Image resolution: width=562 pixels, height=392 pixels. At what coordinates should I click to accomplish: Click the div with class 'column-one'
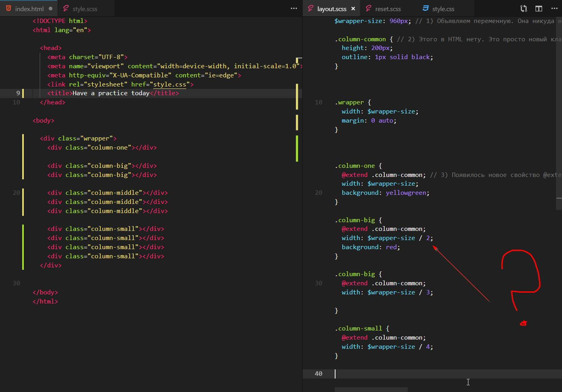coord(102,148)
